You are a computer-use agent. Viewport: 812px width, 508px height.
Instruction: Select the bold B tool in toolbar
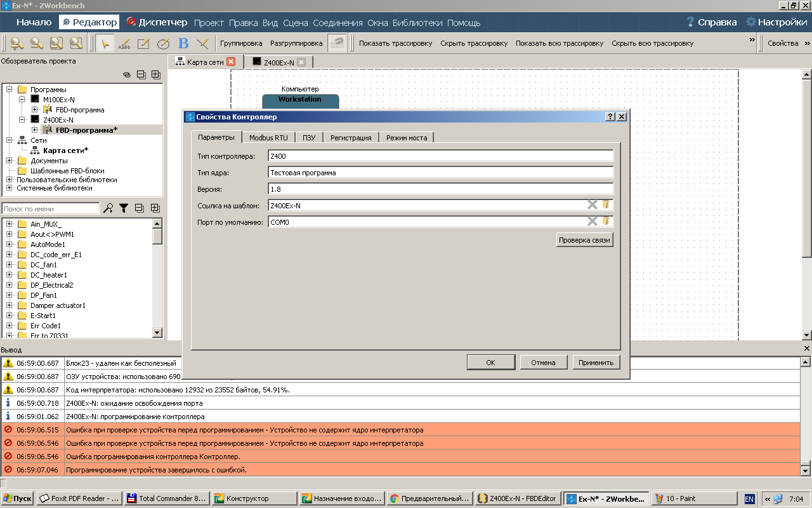click(x=183, y=43)
